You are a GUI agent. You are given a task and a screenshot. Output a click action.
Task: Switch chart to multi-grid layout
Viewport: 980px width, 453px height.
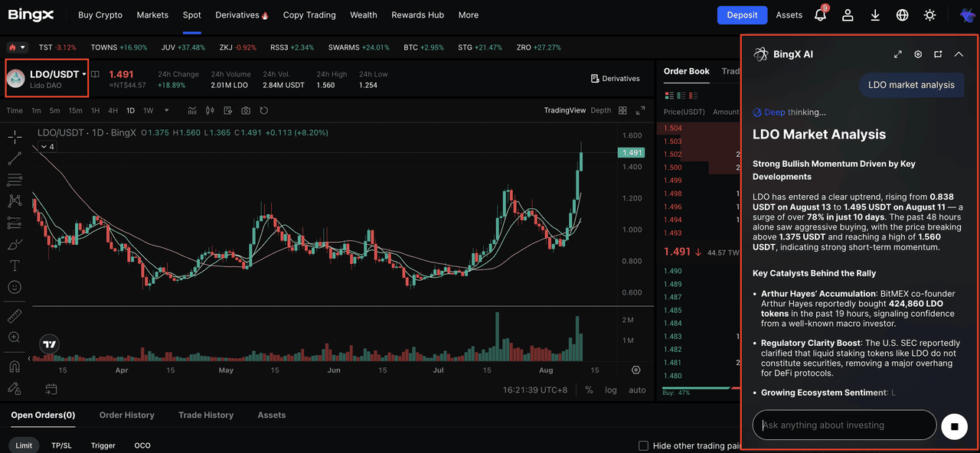coord(623,110)
